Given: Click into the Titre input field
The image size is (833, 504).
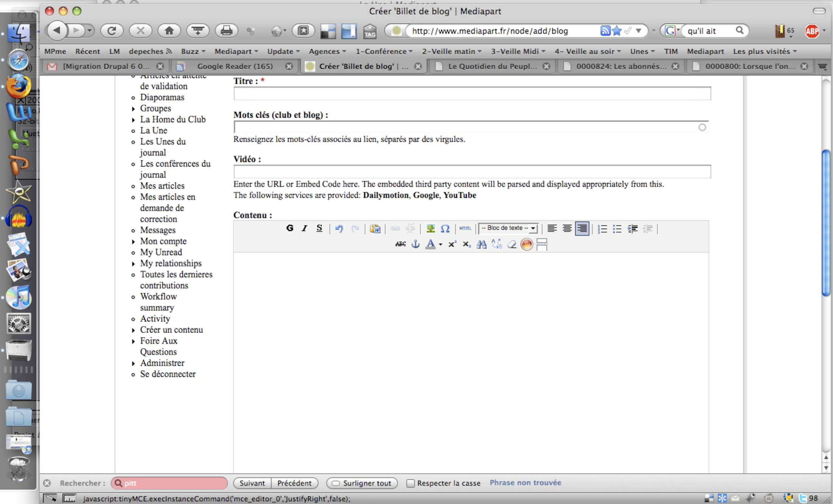Looking at the screenshot, I should (x=472, y=94).
